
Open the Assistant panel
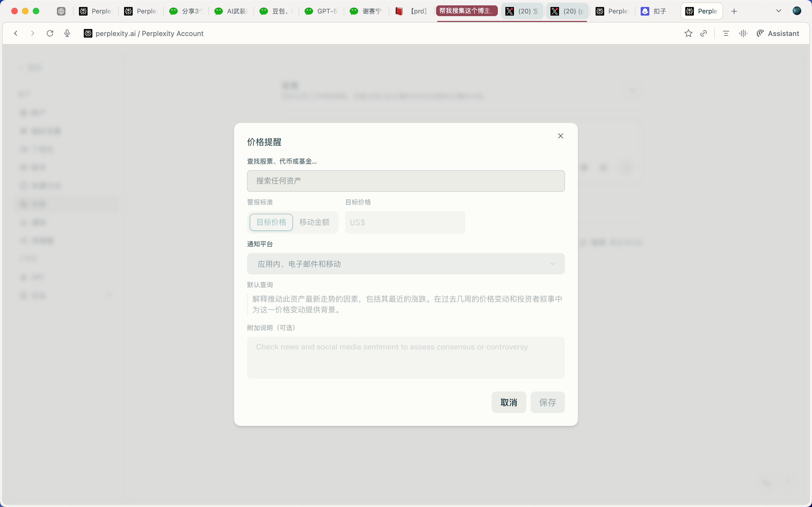(x=778, y=33)
